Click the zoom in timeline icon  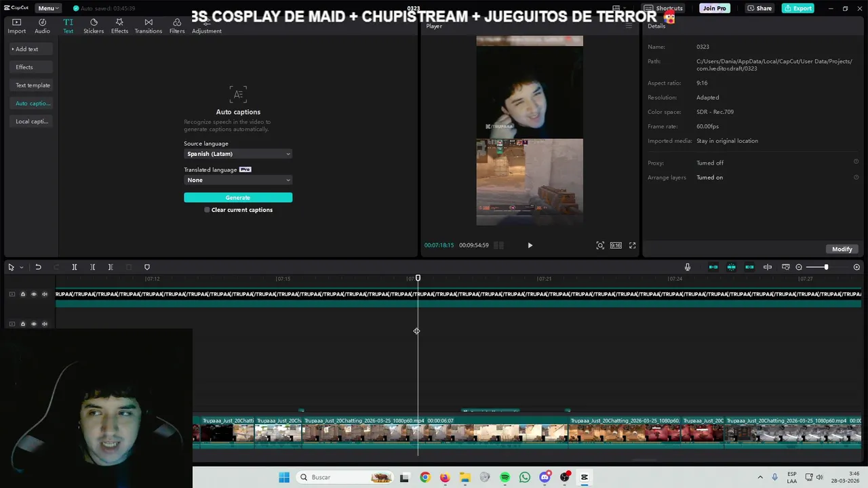click(x=856, y=267)
